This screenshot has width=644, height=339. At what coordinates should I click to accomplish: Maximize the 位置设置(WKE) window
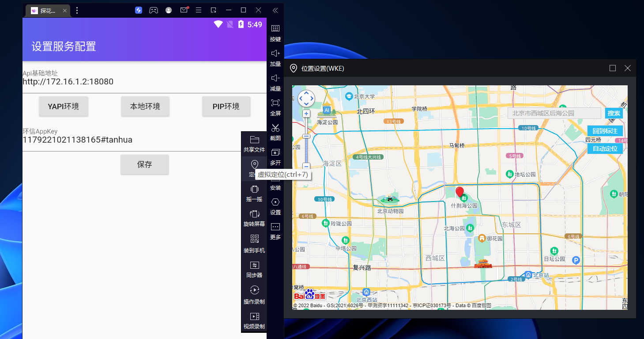click(613, 68)
